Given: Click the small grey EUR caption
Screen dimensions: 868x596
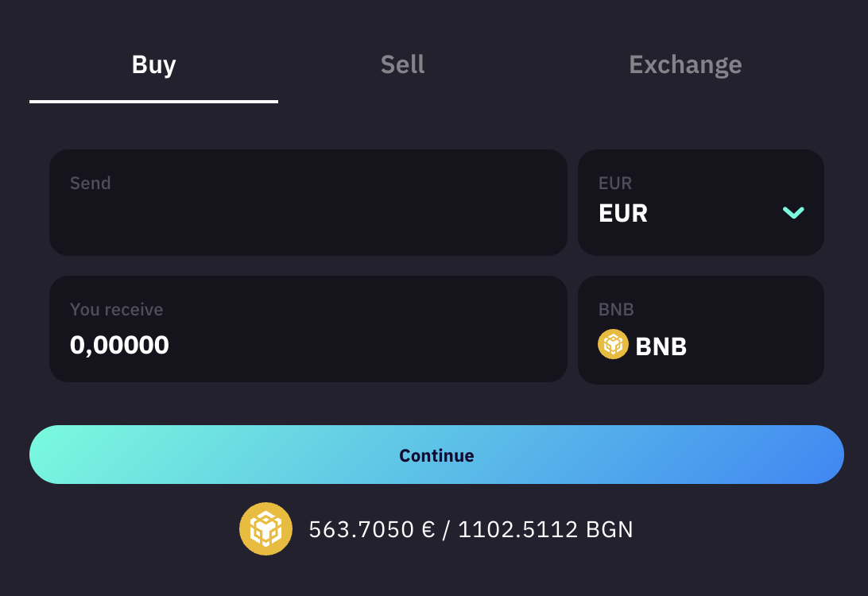Looking at the screenshot, I should [614, 184].
